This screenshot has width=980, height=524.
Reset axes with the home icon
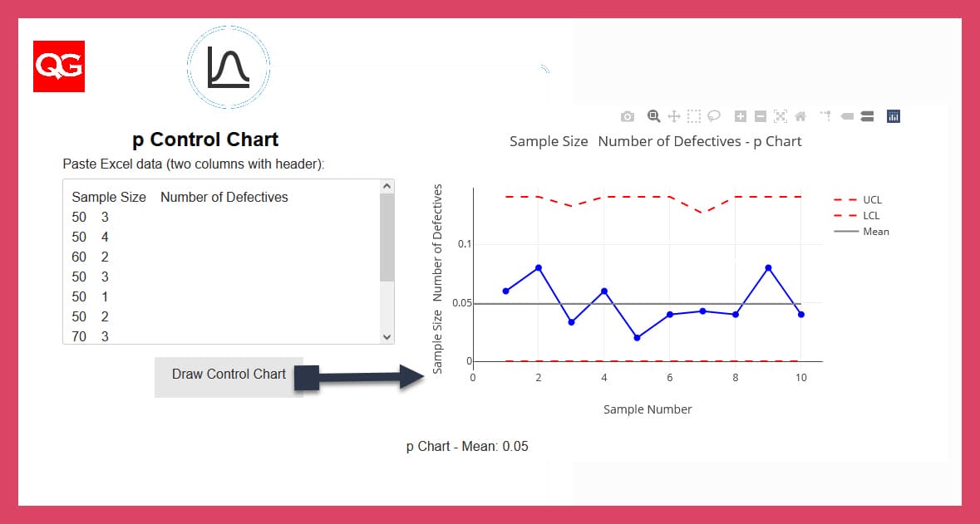(800, 116)
